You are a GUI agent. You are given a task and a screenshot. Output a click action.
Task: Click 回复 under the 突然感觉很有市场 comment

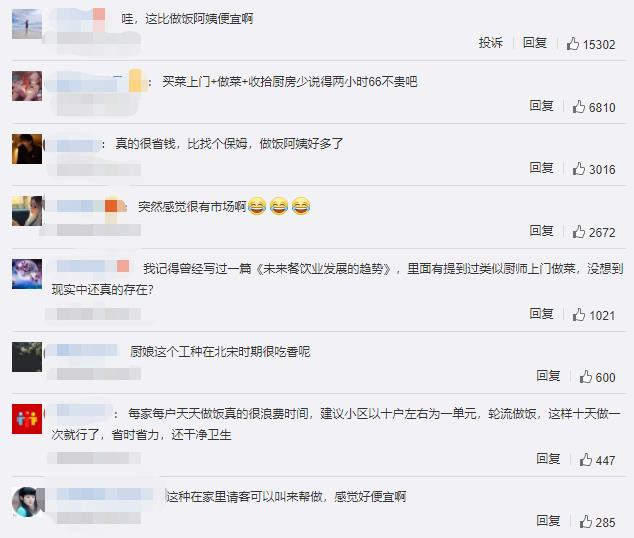[x=541, y=231]
